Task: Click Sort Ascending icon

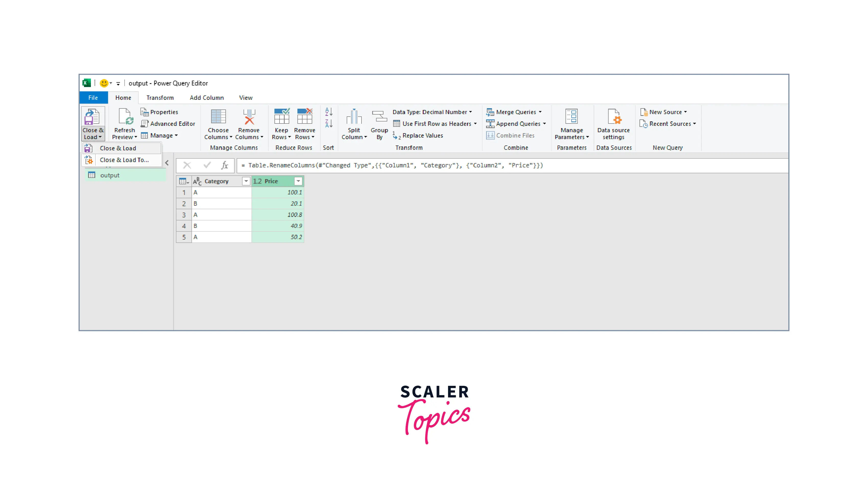Action: click(329, 112)
